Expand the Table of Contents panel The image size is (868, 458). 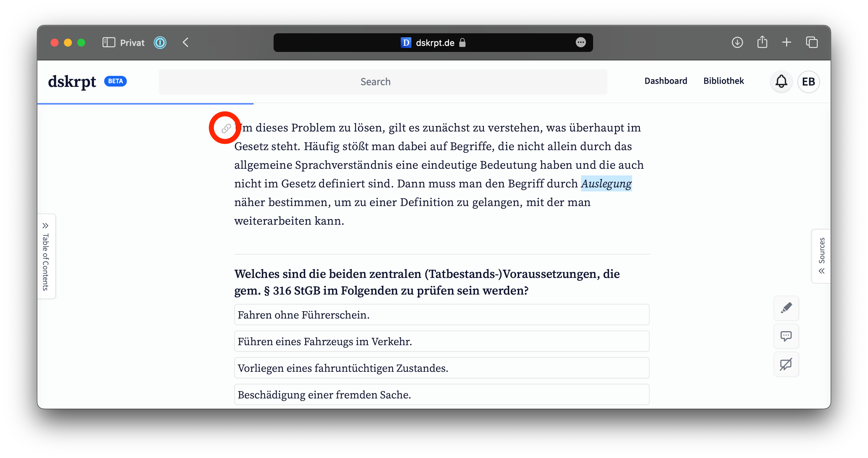tap(46, 256)
